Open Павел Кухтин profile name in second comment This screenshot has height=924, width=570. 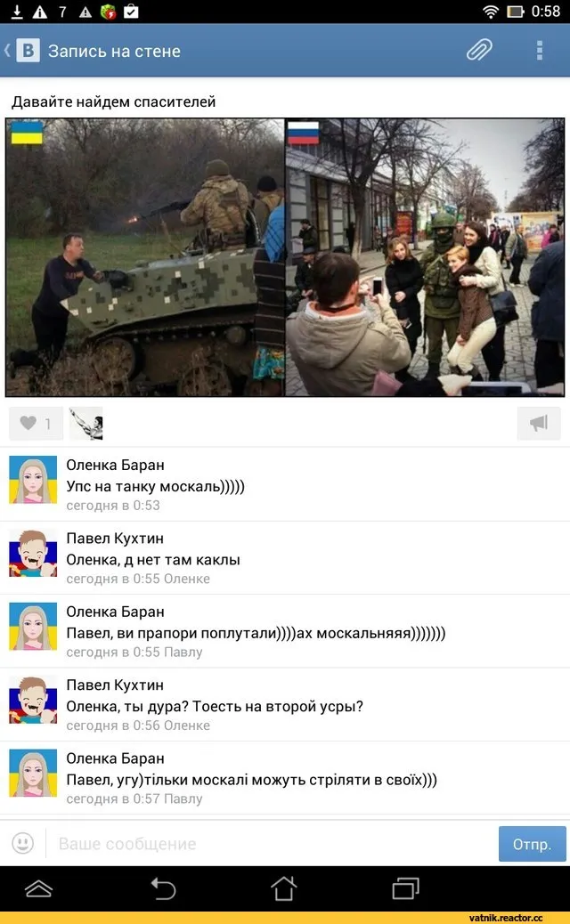click(x=115, y=538)
